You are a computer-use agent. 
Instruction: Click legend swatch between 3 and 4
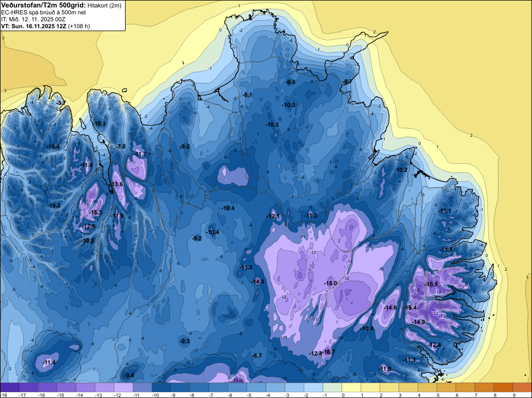pos(409,387)
